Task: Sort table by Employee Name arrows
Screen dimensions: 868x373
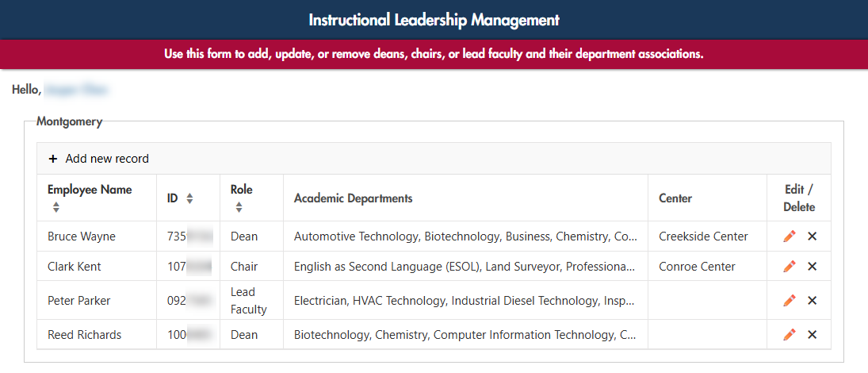Action: point(55,208)
